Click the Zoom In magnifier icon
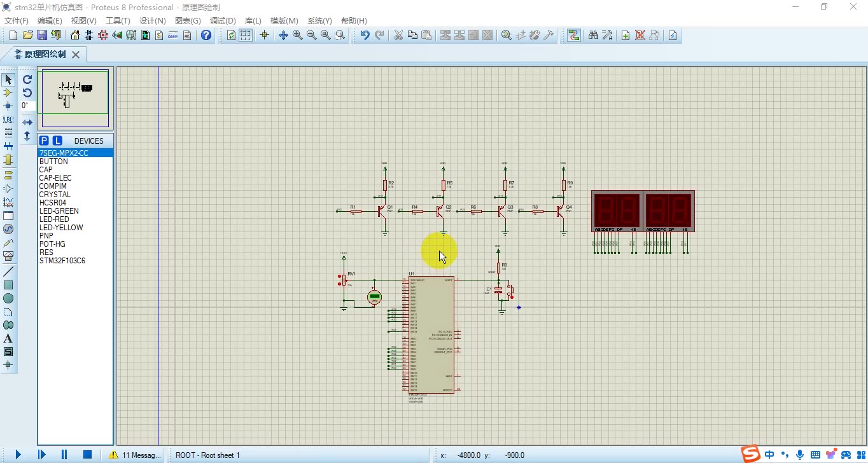 [297, 35]
